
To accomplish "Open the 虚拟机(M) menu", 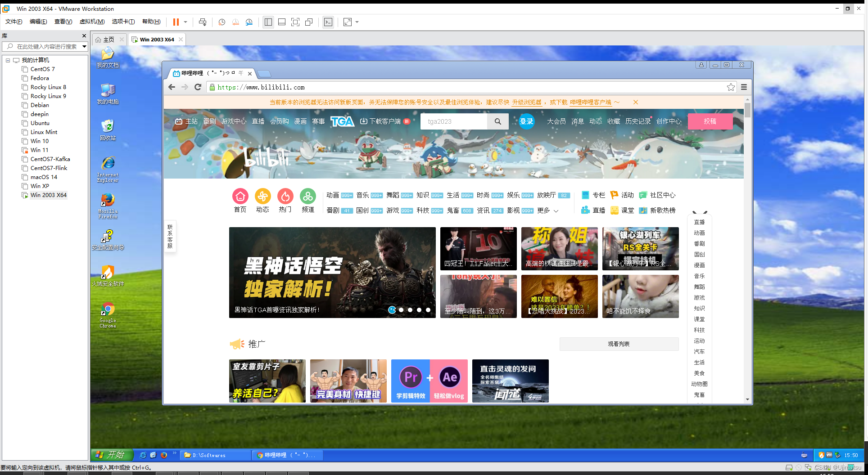I will coord(92,22).
